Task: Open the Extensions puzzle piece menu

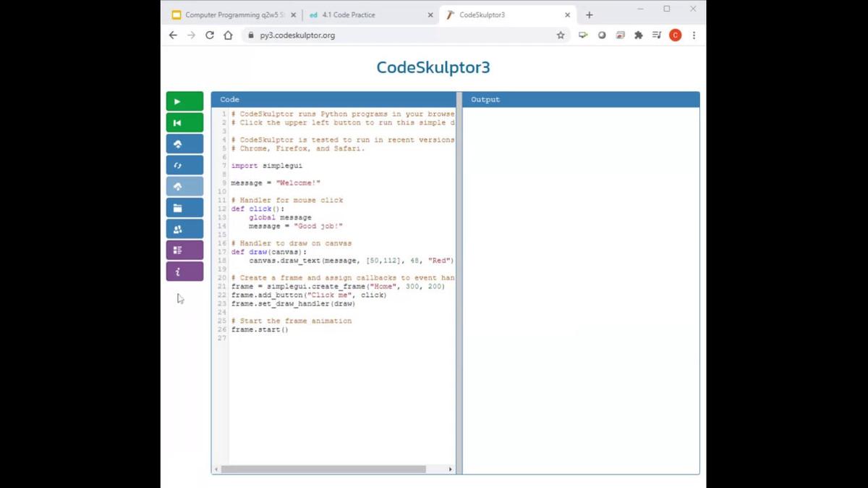Action: 638,35
